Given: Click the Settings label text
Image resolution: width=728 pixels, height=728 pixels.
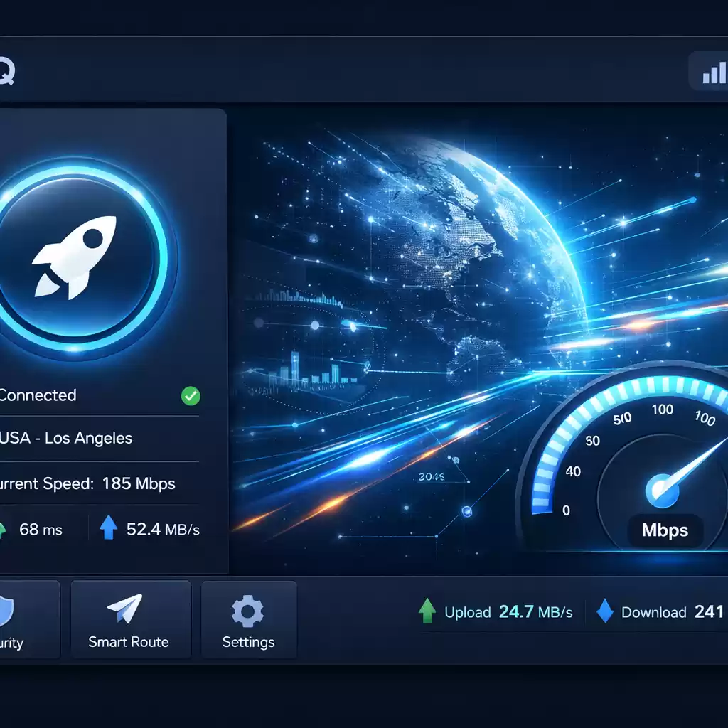Looking at the screenshot, I should 248,642.
